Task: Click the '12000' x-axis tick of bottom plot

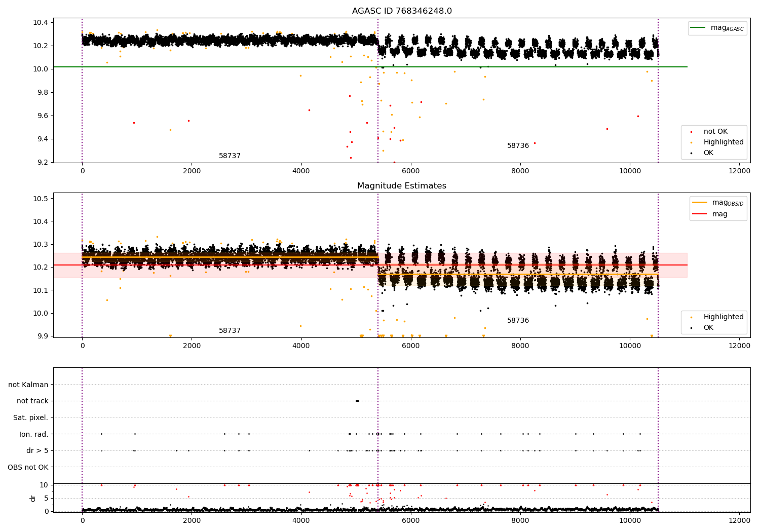Action: (739, 520)
